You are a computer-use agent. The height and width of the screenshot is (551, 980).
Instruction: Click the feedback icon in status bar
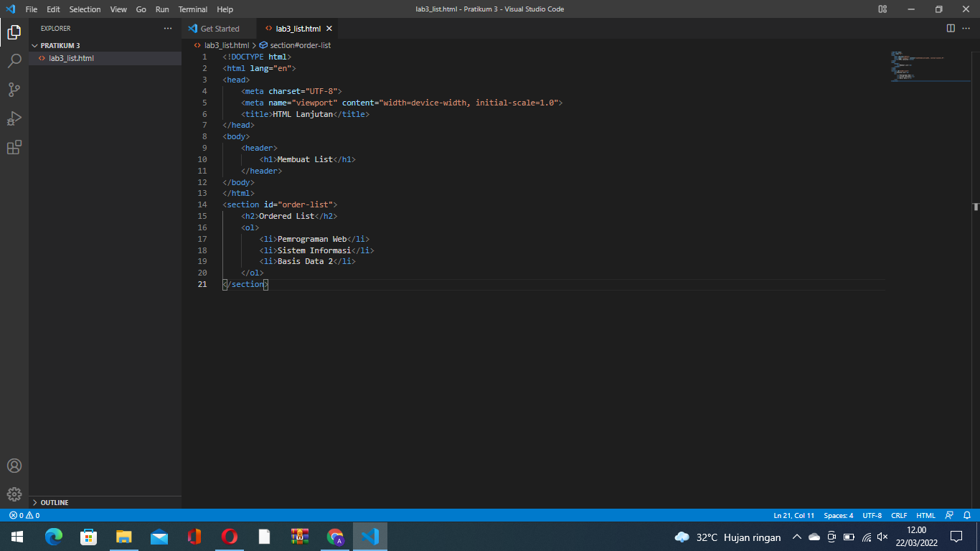(950, 515)
